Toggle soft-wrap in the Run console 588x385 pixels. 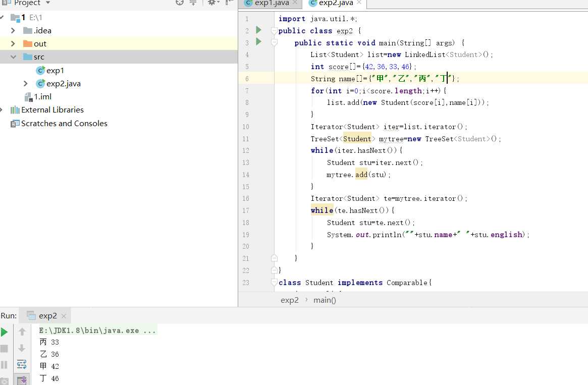pyautogui.click(x=22, y=364)
